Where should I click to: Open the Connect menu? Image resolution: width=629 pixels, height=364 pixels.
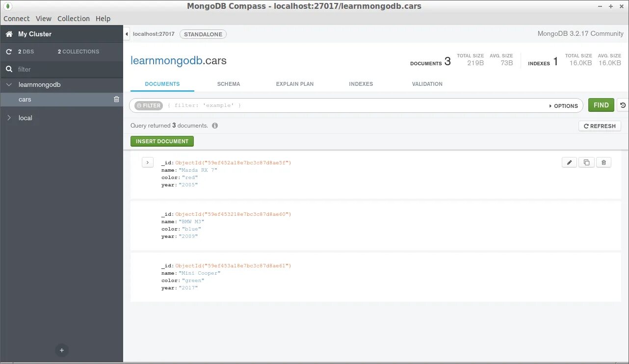pos(17,19)
